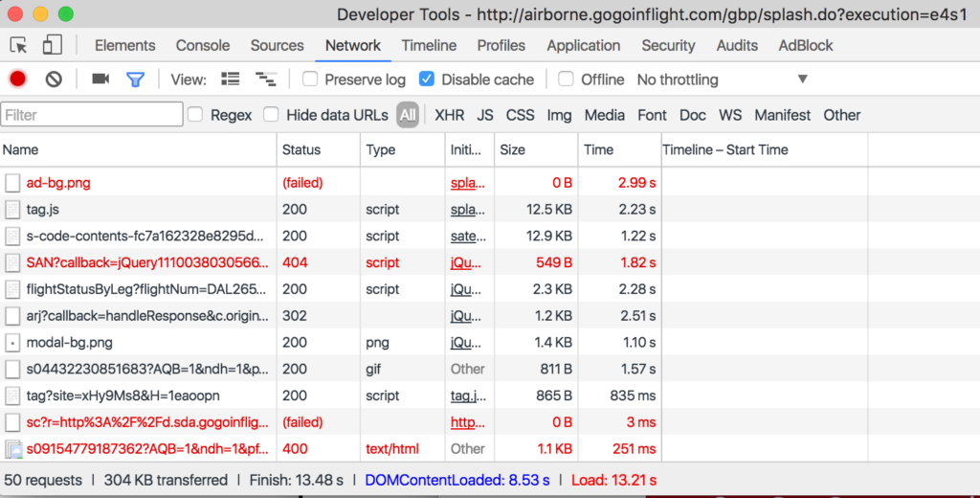
Task: Sort by the Name column header
Action: [138, 150]
